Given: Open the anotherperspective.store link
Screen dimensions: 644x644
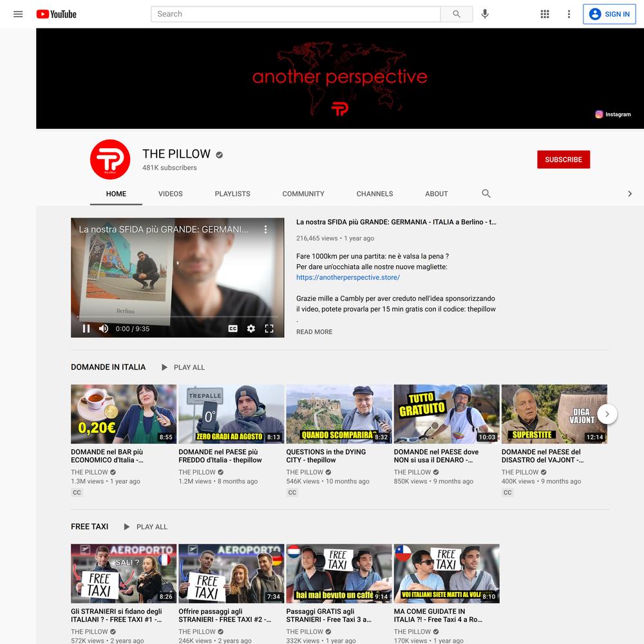Looking at the screenshot, I should click(348, 277).
